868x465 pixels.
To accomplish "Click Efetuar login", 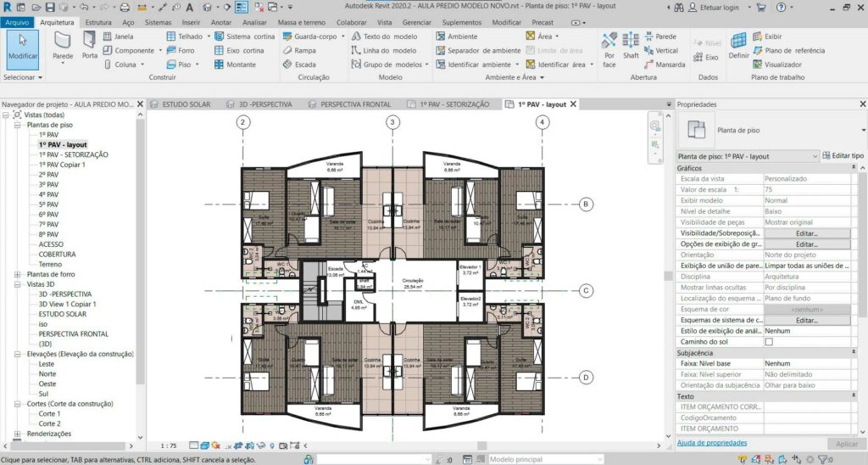I will pos(719,8).
